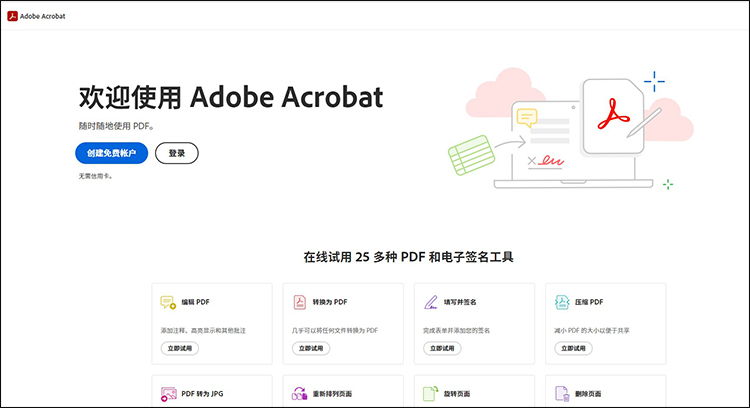Open the 删除页面 card title

pyautogui.click(x=588, y=394)
